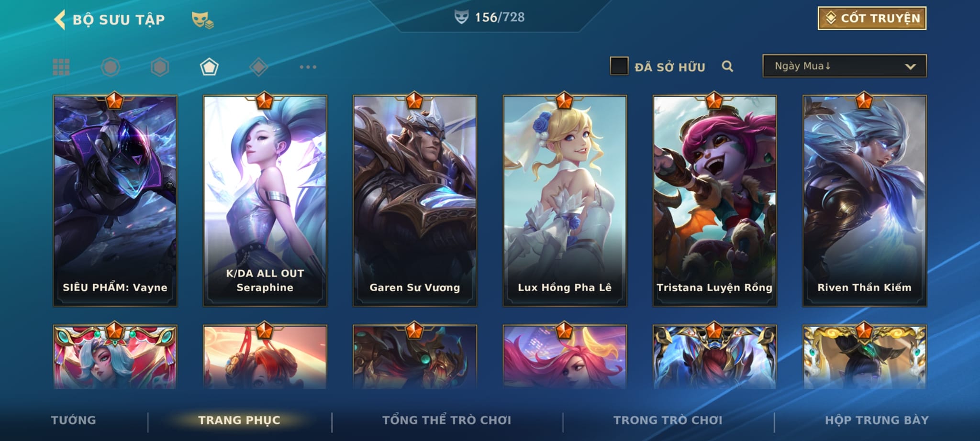Screen dimensions: 980x441
Task: Open the Riven Thần Kiếm skin card
Action: point(864,201)
